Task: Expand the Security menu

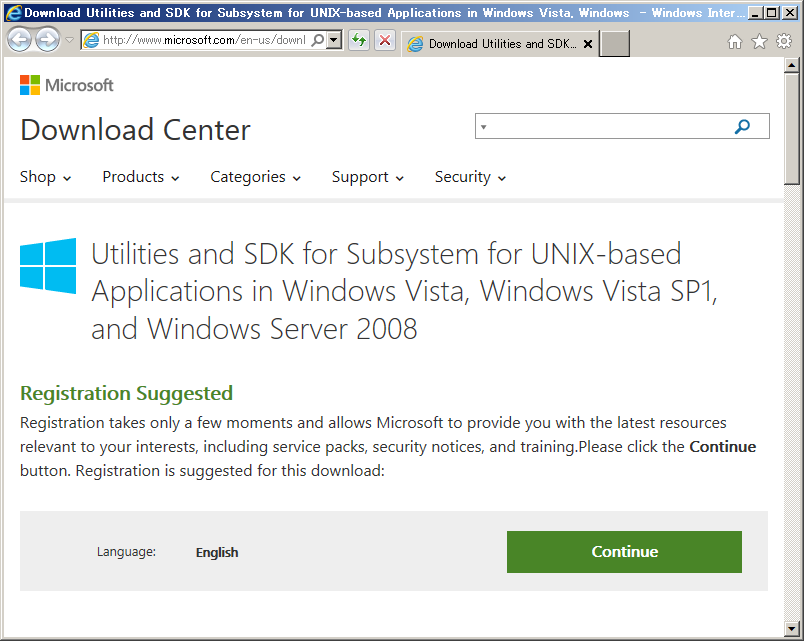Action: click(470, 177)
